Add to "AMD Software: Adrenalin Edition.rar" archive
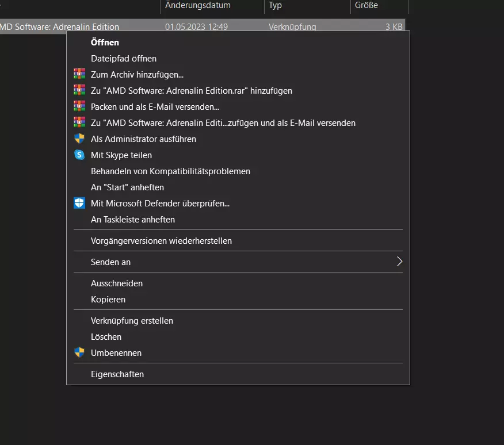This screenshot has height=445, width=504. coord(238,91)
